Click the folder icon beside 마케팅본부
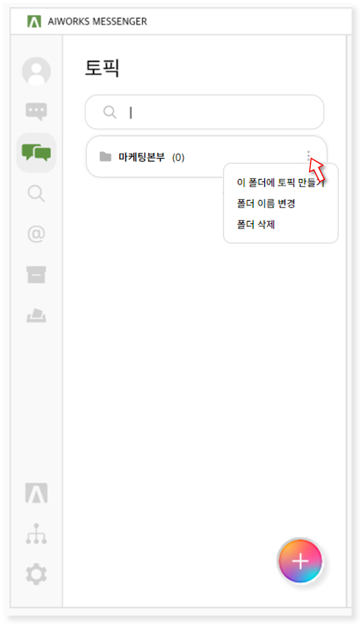Viewport: 364px width, 628px height. [x=105, y=156]
